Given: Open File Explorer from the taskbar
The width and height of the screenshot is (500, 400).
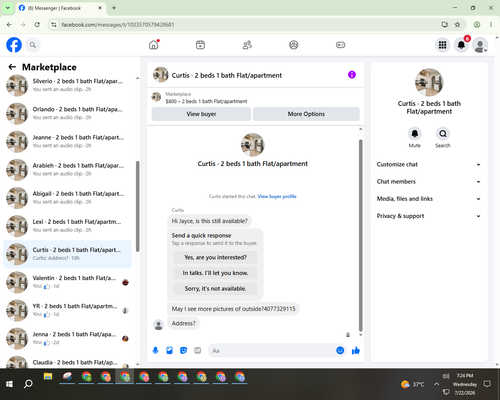Looking at the screenshot, I should point(48,377).
